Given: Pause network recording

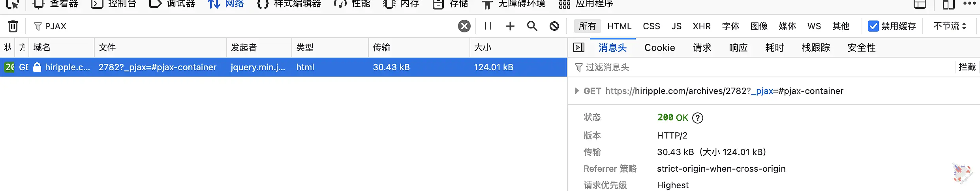Looking at the screenshot, I should point(488,26).
